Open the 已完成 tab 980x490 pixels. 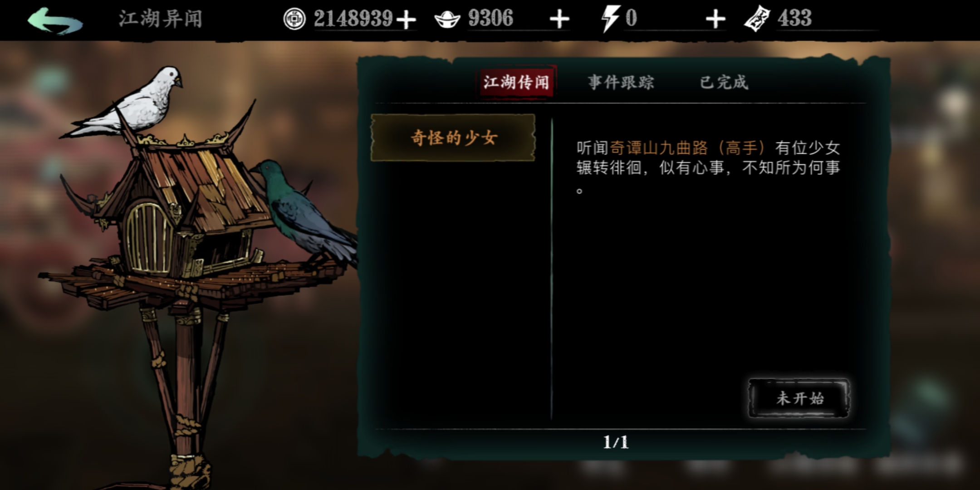pos(724,82)
